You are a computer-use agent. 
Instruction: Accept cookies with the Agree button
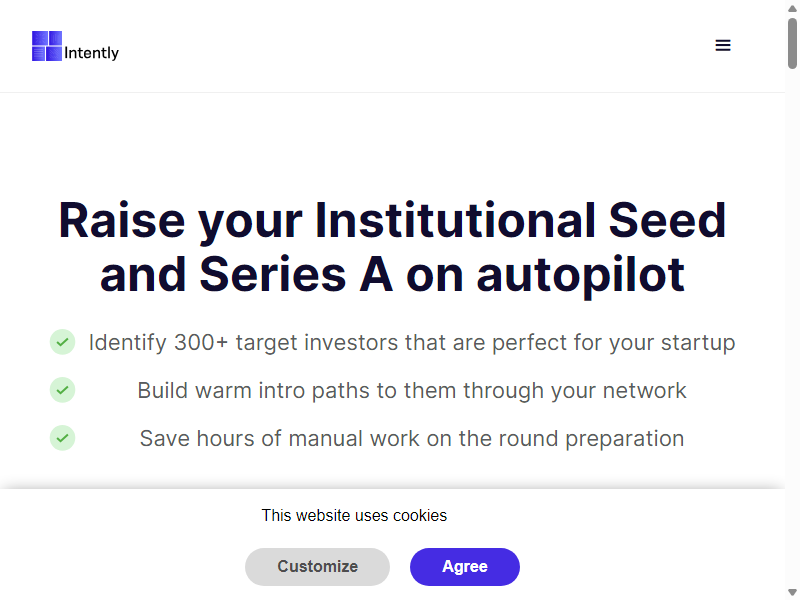465,566
